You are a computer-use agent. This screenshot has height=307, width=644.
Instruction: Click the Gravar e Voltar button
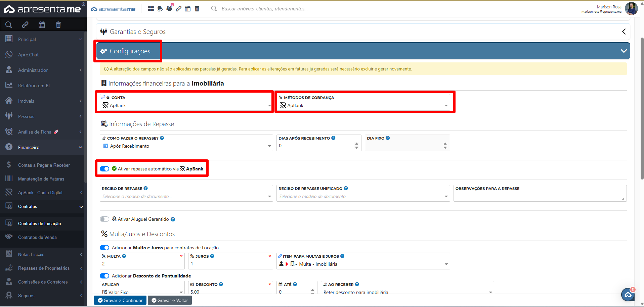click(x=170, y=300)
